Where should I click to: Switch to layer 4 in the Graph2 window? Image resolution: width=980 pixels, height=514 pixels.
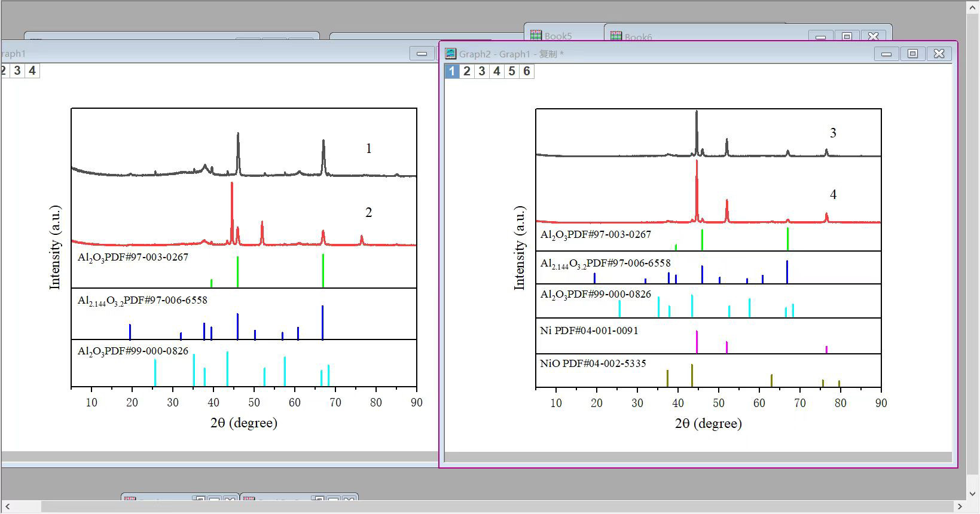point(497,71)
